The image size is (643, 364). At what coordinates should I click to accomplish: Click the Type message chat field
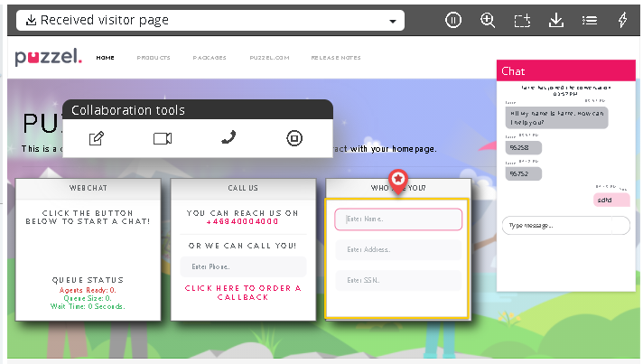point(565,225)
